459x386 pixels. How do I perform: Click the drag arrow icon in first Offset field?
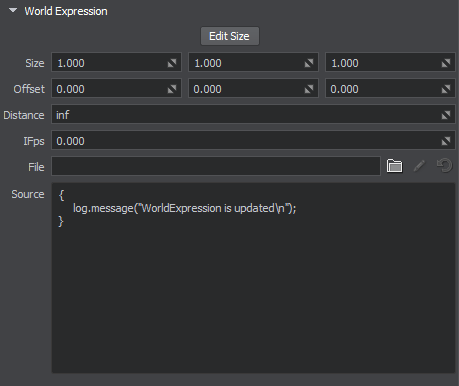point(172,89)
